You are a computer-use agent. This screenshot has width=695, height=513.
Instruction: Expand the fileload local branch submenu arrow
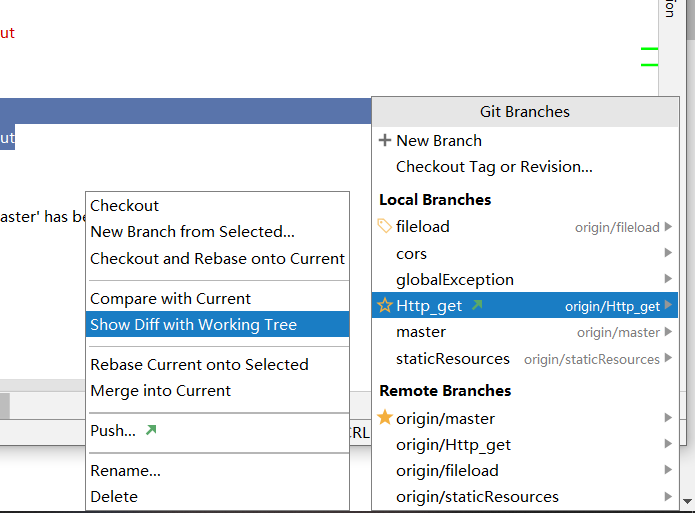point(668,227)
